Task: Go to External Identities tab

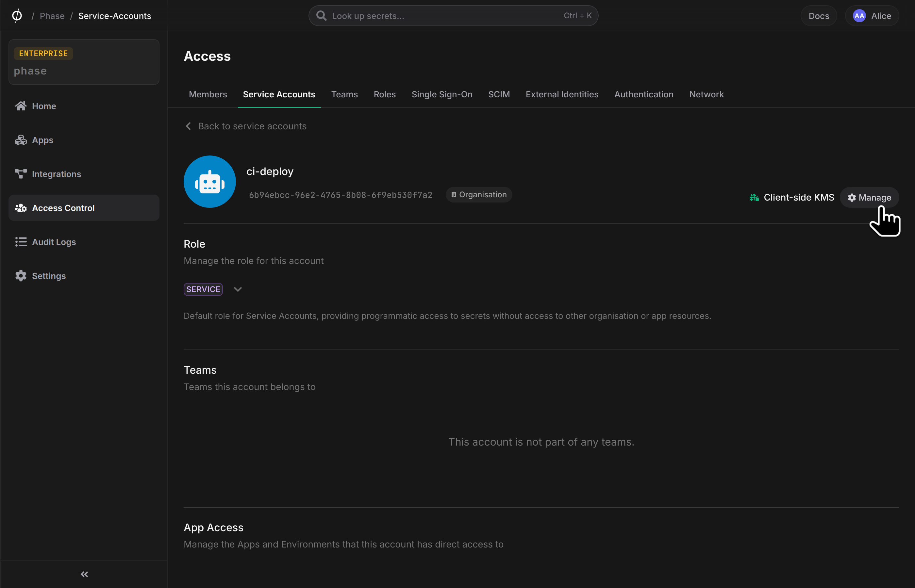Action: [x=562, y=94]
